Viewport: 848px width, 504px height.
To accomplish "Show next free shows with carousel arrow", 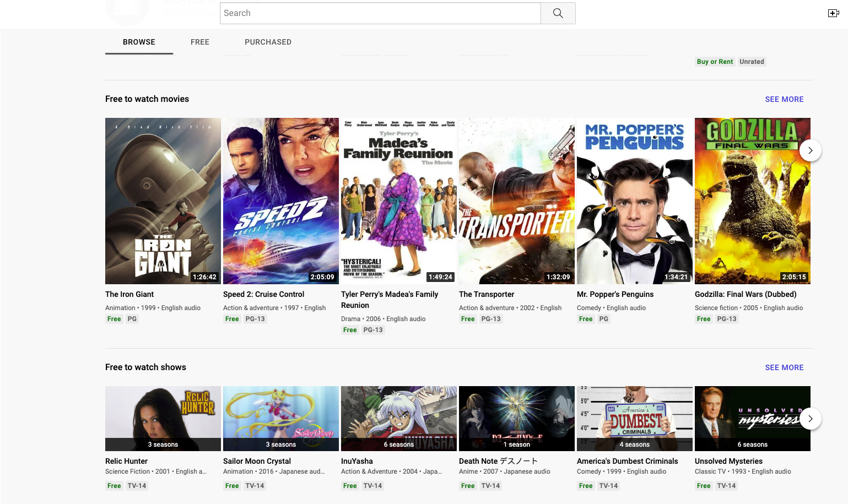I will pyautogui.click(x=810, y=419).
